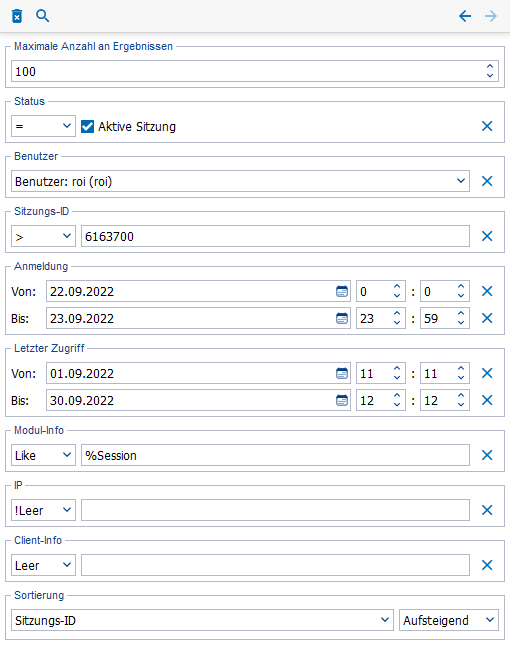
Task: Click the empty IP text field
Action: [x=275, y=510]
